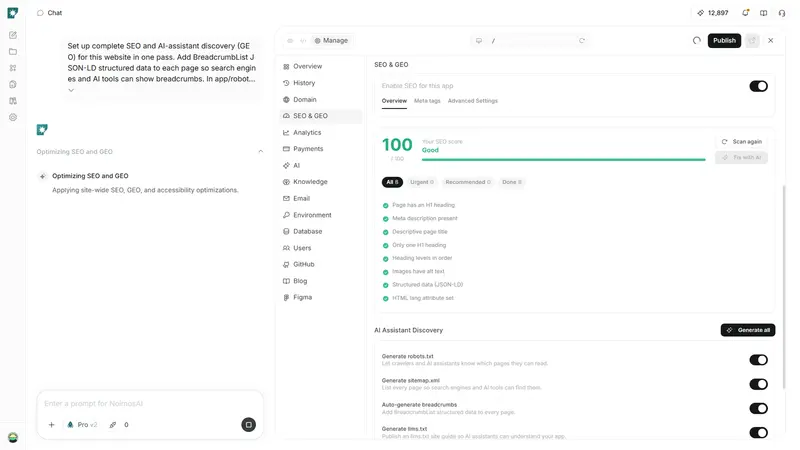Open Knowledge section
Viewport: 800px width, 450px height.
pyautogui.click(x=320, y=182)
